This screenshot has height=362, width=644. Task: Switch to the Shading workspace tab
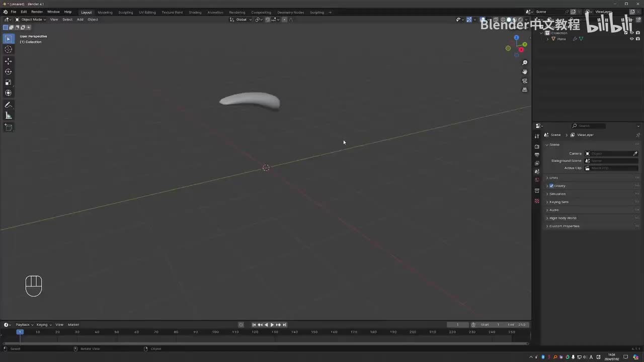pos(195,13)
